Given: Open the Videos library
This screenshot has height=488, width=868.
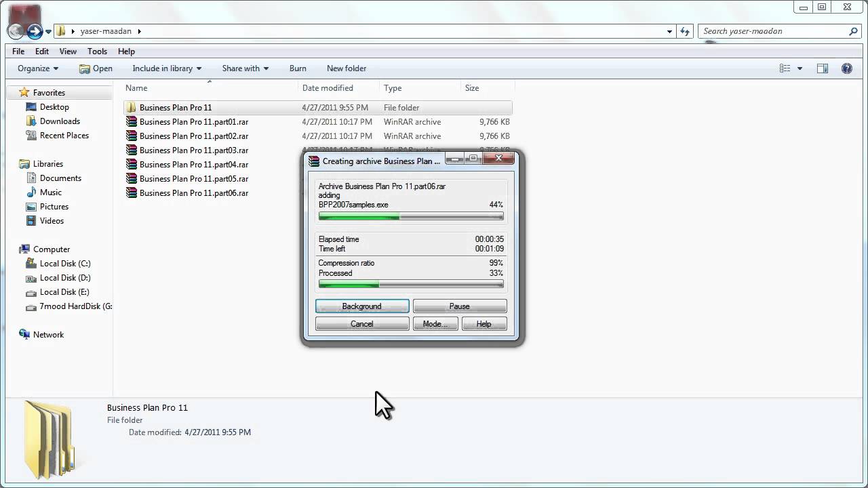Looking at the screenshot, I should click(x=52, y=221).
